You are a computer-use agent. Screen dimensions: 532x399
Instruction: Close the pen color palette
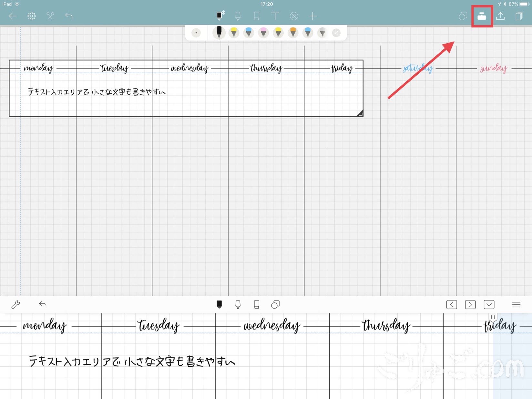336,33
